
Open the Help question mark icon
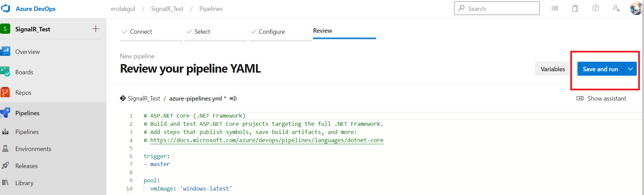596,8
